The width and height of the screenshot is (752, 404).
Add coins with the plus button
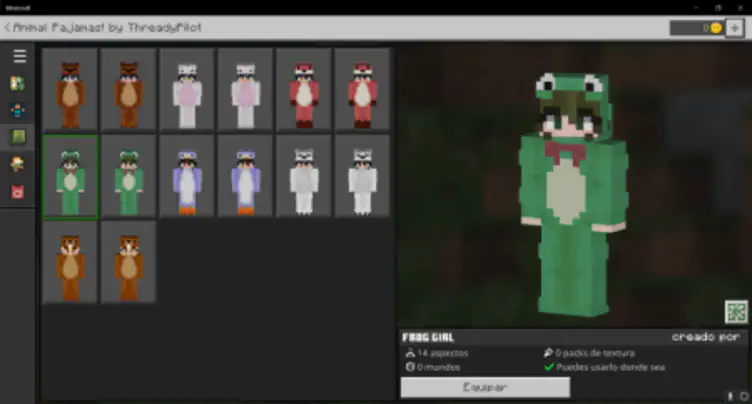[734, 28]
